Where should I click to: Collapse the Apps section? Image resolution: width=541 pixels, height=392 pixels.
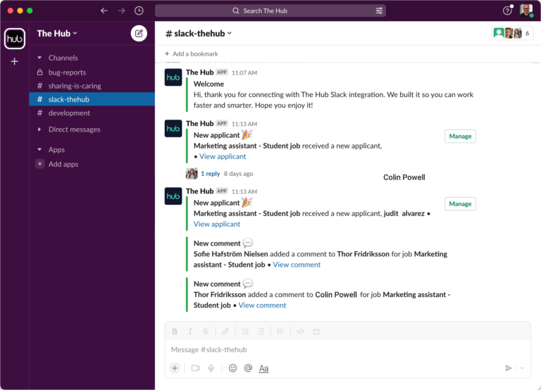pyautogui.click(x=39, y=150)
